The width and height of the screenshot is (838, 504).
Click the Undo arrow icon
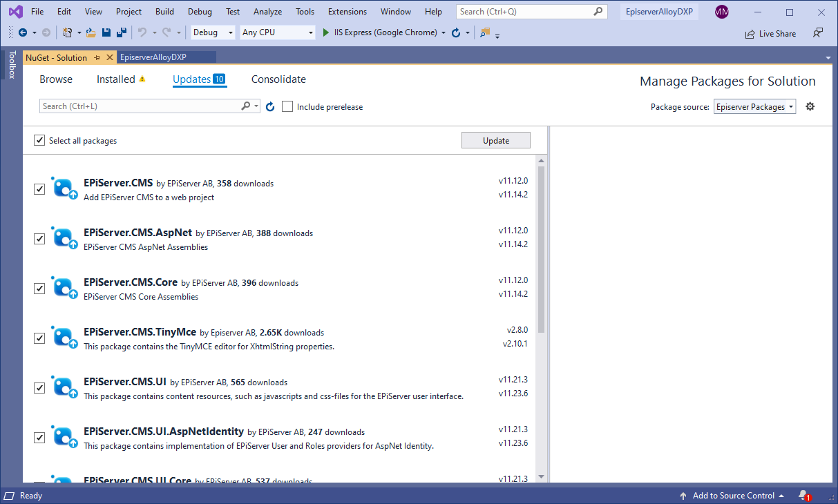[142, 32]
